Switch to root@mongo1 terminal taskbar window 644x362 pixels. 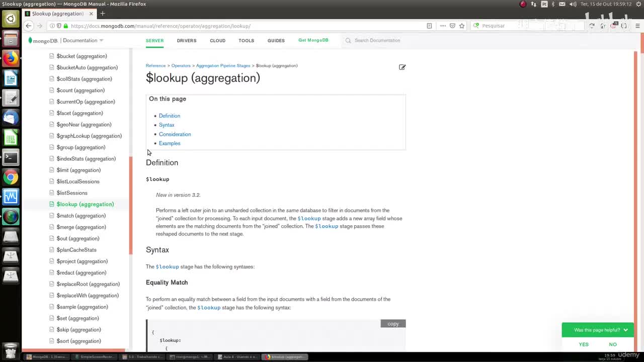pyautogui.click(x=190, y=357)
